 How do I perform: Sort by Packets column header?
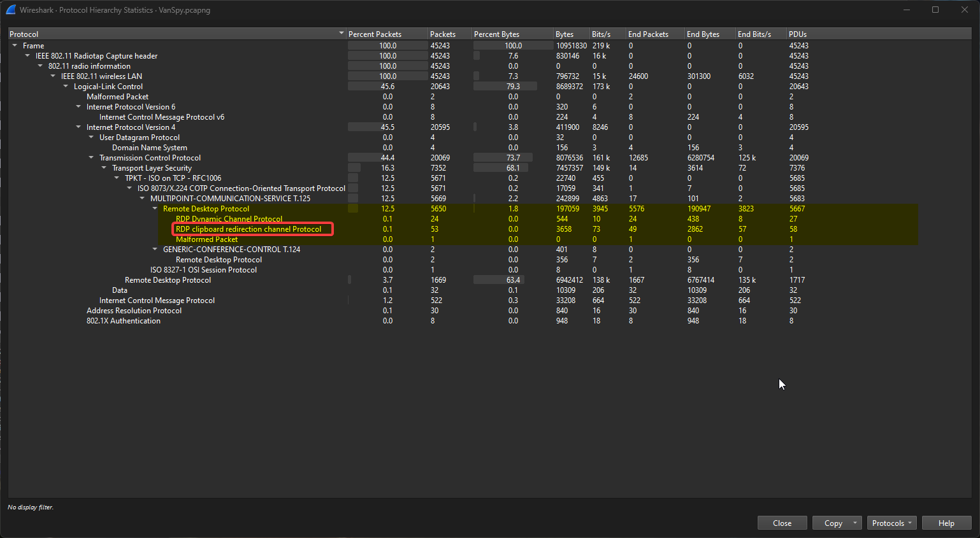[450, 34]
